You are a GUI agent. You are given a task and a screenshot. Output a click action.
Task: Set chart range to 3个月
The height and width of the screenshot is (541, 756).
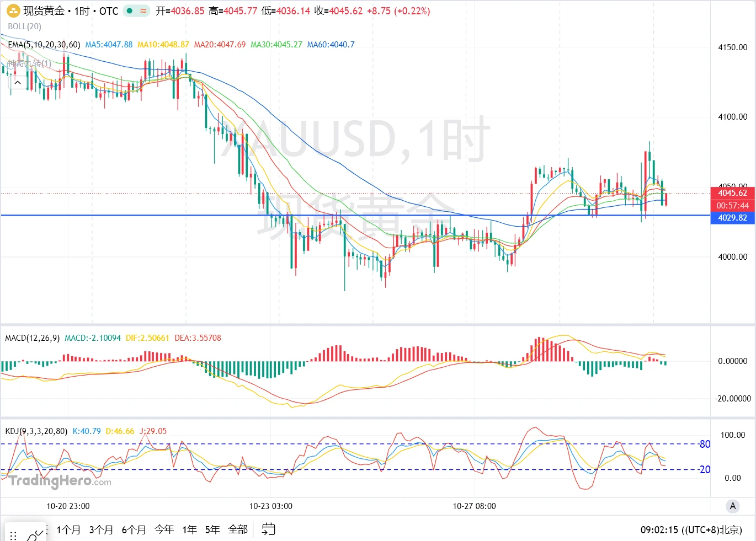click(x=101, y=529)
